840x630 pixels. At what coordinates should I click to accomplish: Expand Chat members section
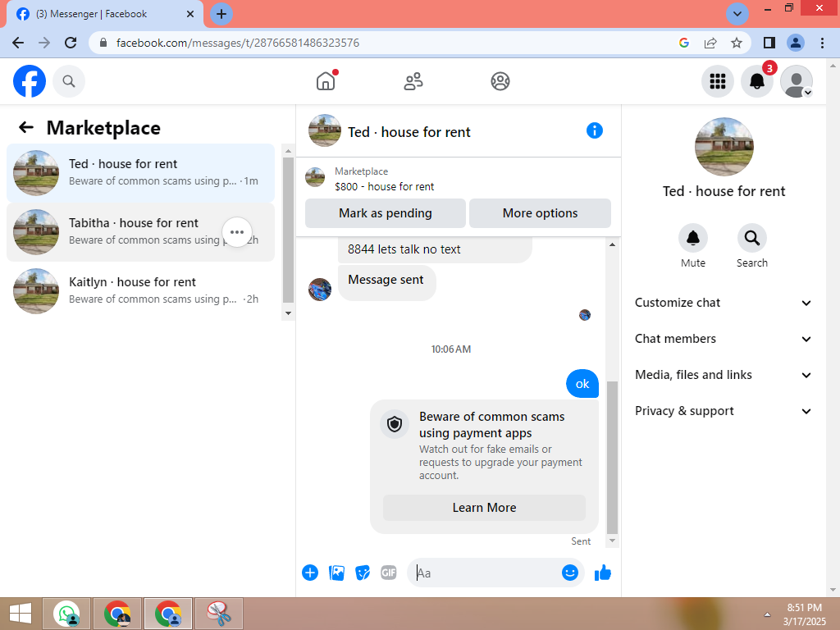pos(723,339)
